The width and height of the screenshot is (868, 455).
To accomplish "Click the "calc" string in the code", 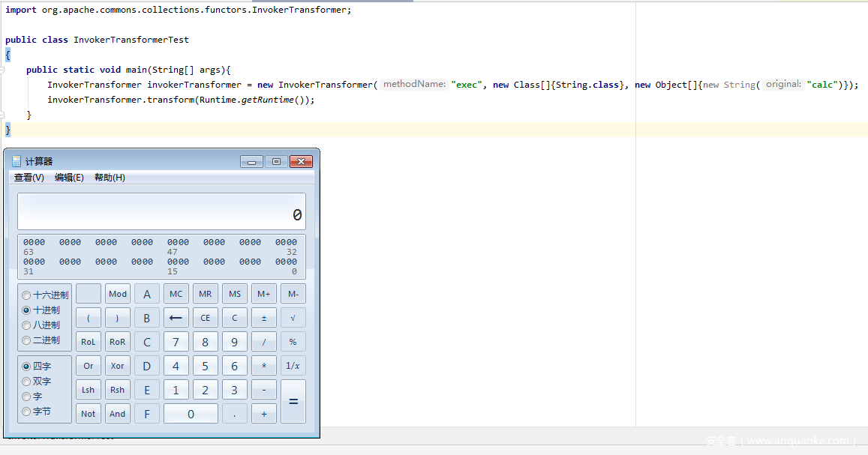I will (x=822, y=85).
